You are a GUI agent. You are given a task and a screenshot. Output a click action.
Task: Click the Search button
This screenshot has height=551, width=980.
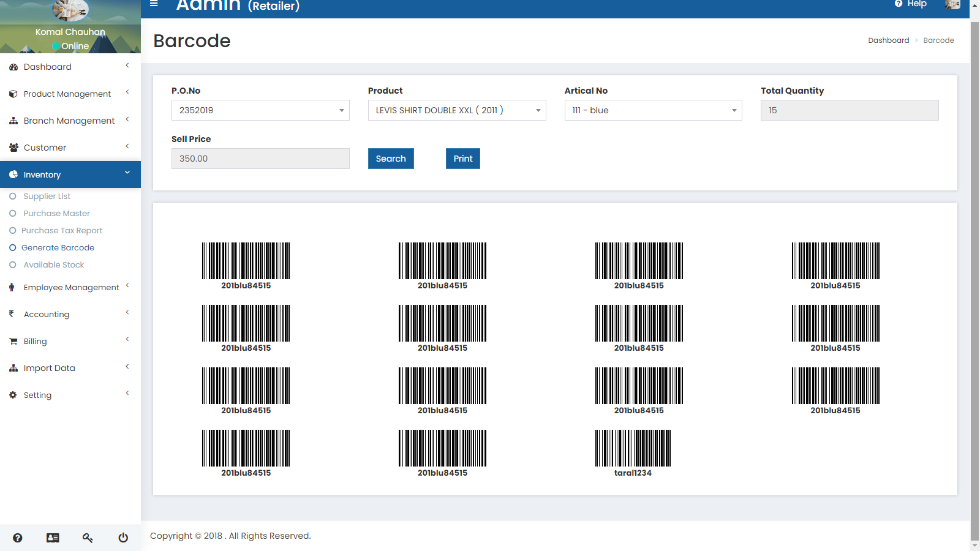(x=391, y=159)
